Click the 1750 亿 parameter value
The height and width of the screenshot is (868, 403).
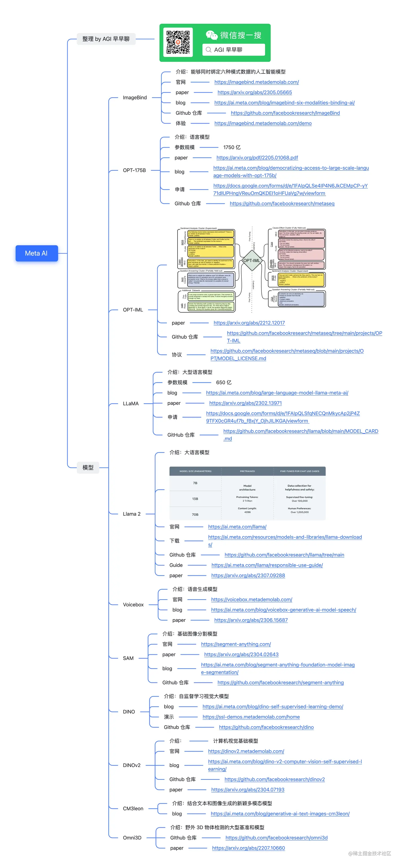(x=232, y=147)
